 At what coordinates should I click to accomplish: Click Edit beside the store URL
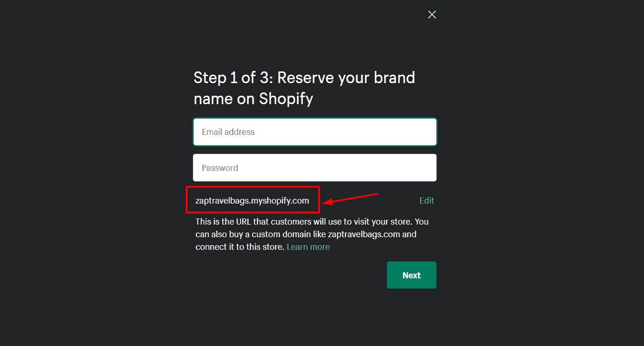pyautogui.click(x=427, y=201)
